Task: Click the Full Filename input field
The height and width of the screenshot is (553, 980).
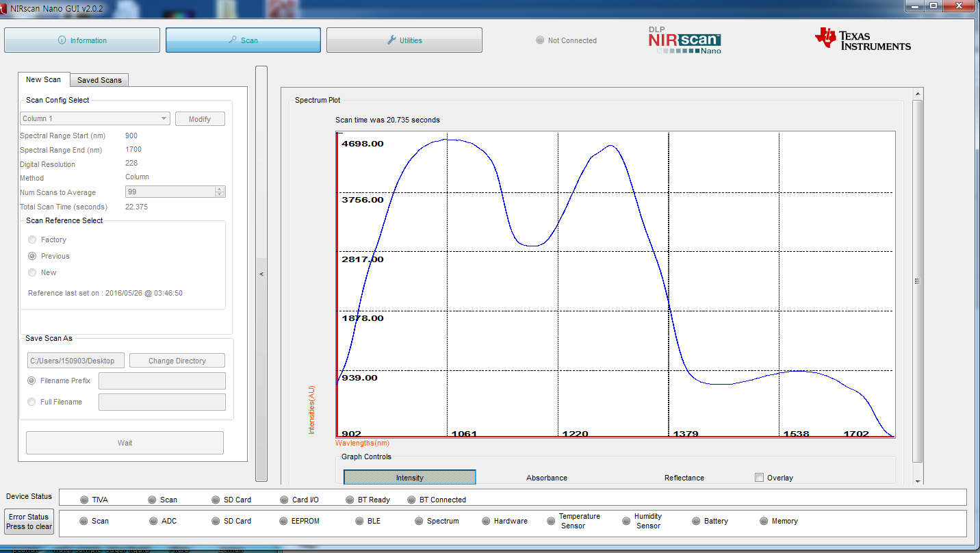Action: 162,402
